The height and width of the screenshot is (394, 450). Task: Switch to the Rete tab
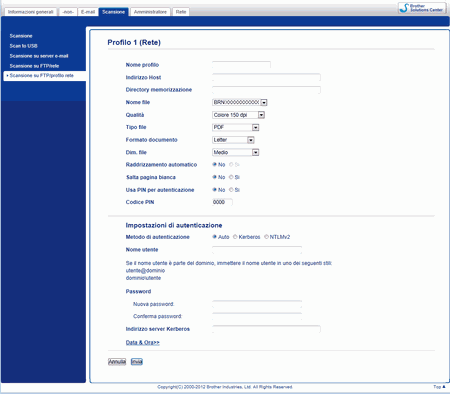(181, 12)
